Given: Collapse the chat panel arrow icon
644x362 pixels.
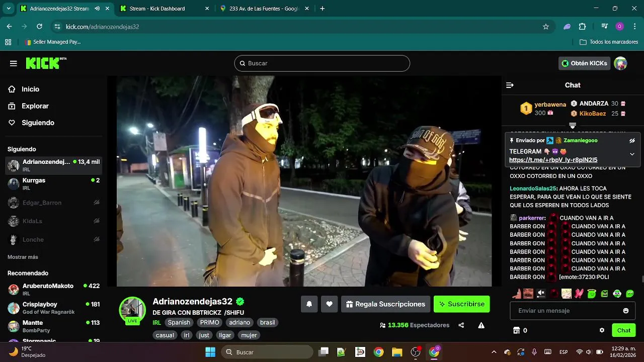Looking at the screenshot, I should tap(510, 85).
